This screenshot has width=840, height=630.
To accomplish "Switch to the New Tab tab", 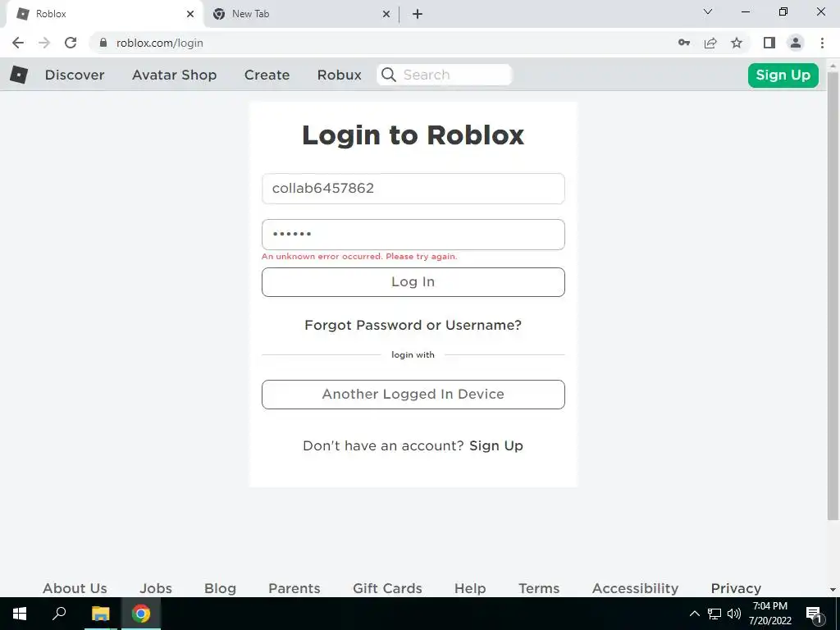I will [301, 14].
